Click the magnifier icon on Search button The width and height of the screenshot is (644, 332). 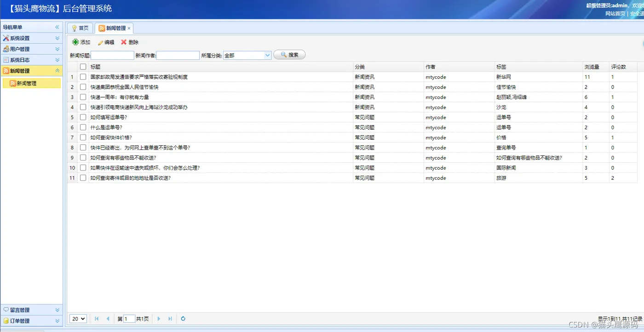pyautogui.click(x=283, y=55)
